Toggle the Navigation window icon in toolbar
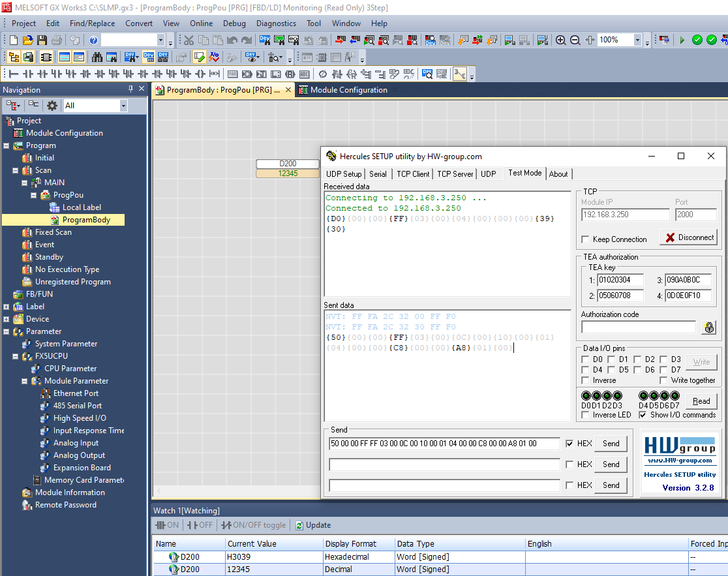728x576 pixels. pos(14,57)
